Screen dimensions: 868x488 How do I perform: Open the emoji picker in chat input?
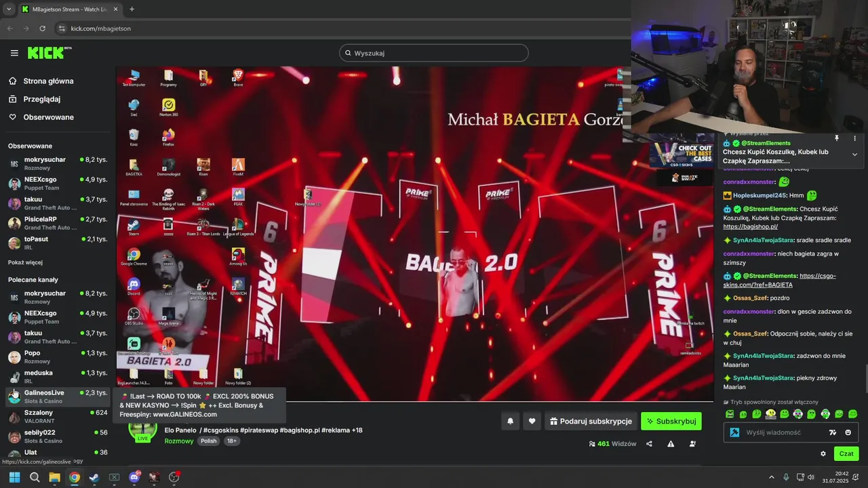(x=848, y=432)
